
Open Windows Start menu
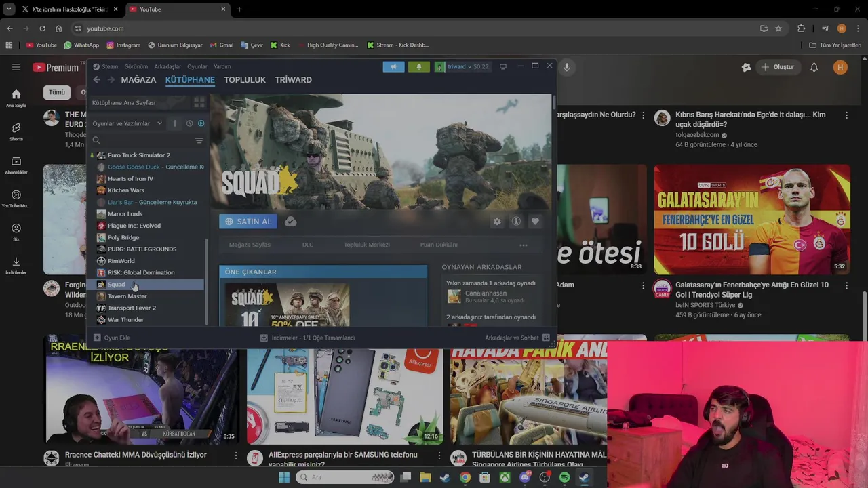(284, 477)
